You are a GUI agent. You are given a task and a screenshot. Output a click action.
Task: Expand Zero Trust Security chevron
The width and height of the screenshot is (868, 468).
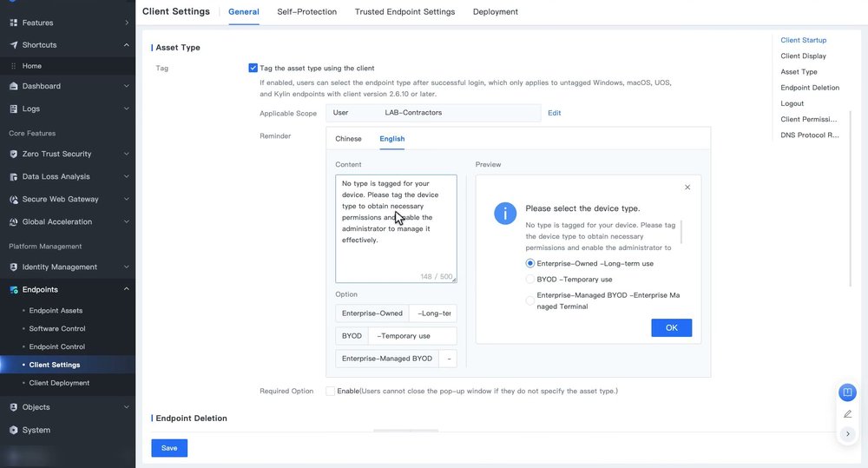126,154
